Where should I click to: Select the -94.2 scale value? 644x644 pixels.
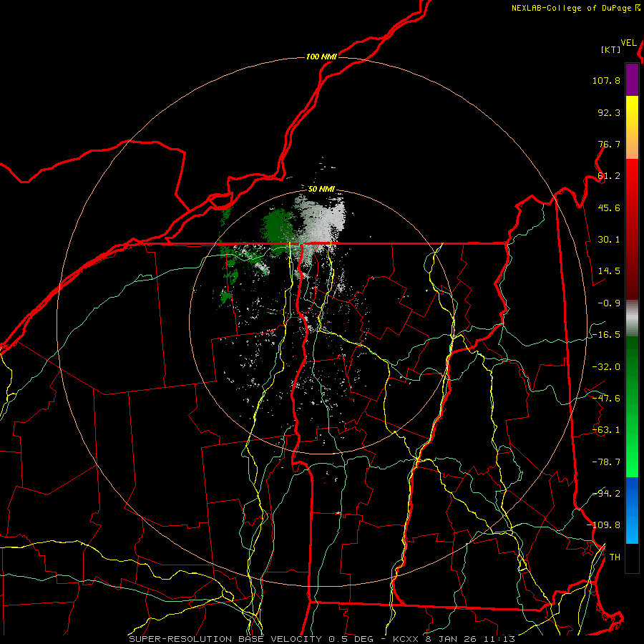coord(606,493)
